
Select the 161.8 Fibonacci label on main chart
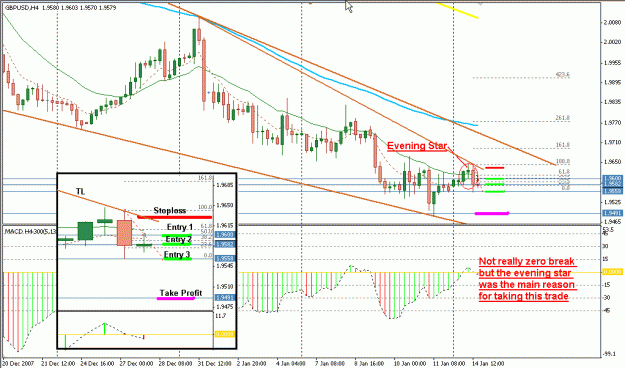[x=563, y=145]
